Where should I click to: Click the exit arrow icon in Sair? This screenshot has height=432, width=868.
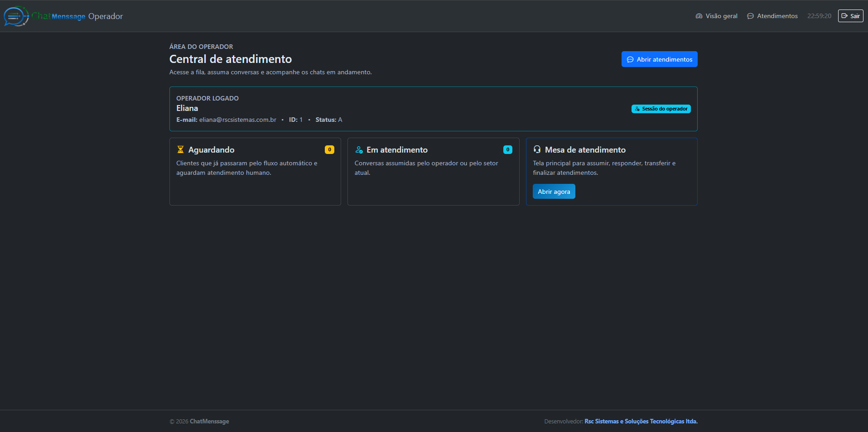(x=844, y=16)
